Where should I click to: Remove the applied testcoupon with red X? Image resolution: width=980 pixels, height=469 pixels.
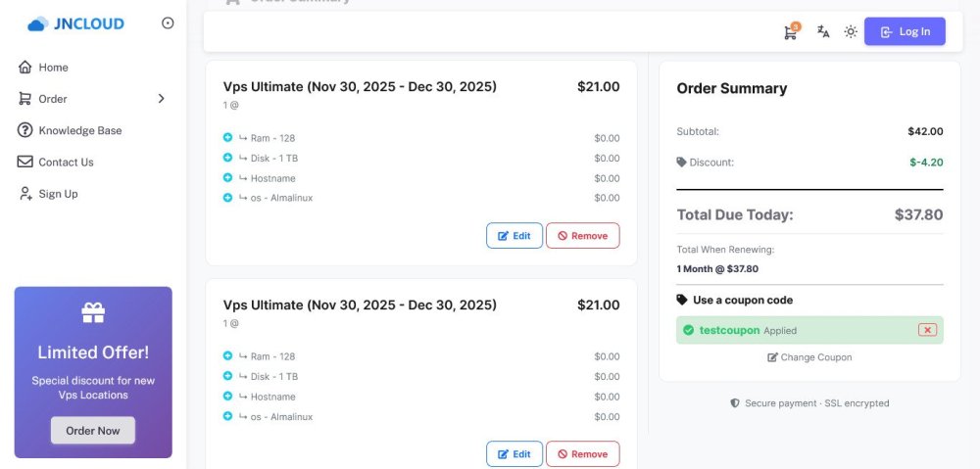(927, 330)
